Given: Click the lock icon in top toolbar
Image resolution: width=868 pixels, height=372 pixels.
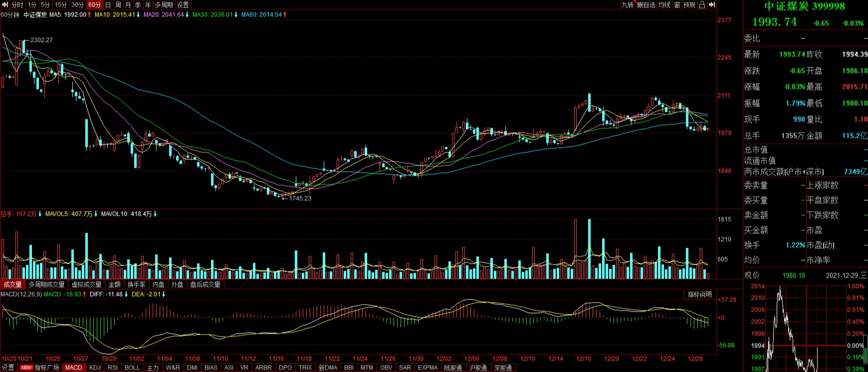Looking at the screenshot, I should click(x=702, y=4).
